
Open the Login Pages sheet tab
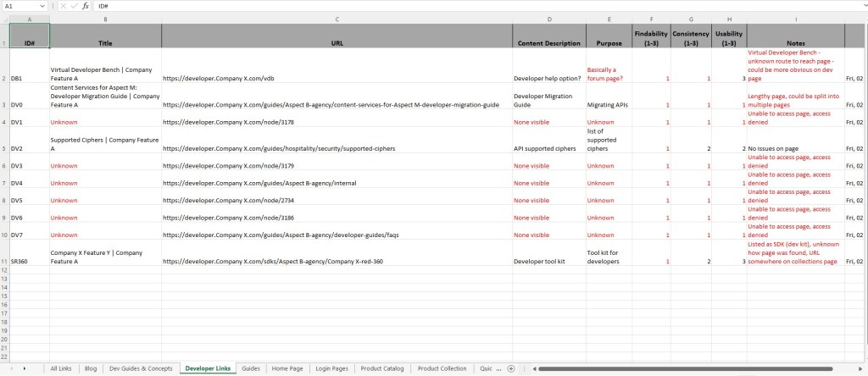[x=331, y=368]
